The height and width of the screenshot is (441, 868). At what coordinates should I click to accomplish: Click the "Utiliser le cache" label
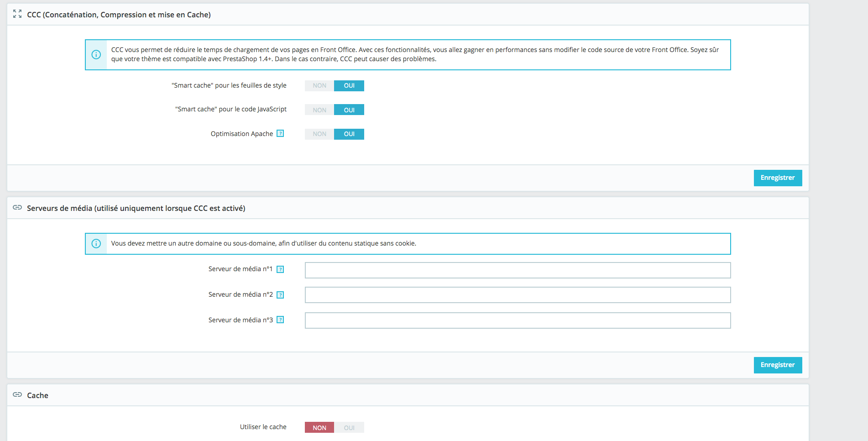tap(263, 427)
